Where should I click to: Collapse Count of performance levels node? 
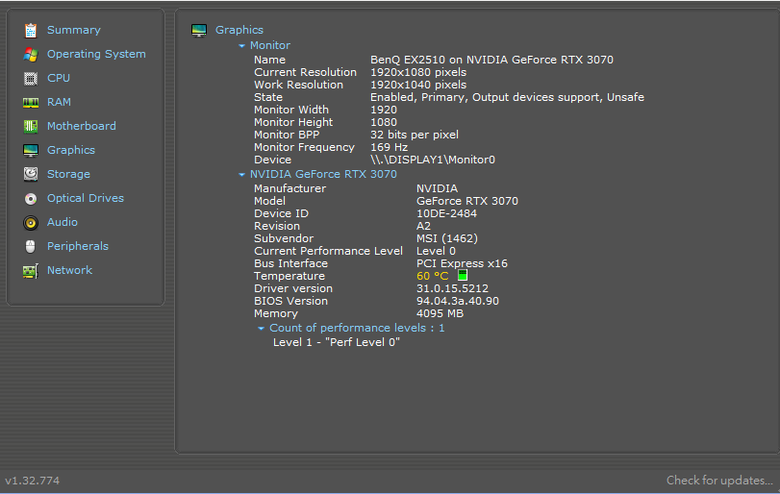pyautogui.click(x=261, y=328)
